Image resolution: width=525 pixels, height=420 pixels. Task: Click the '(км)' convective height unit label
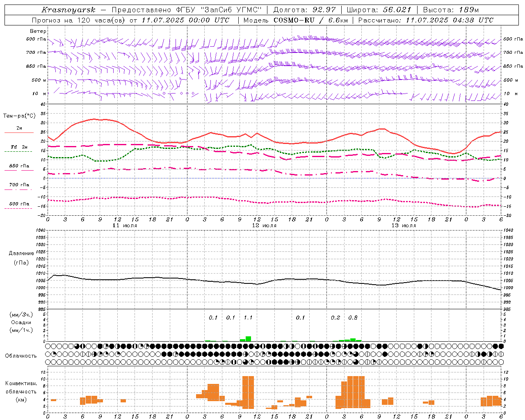pyautogui.click(x=21, y=399)
